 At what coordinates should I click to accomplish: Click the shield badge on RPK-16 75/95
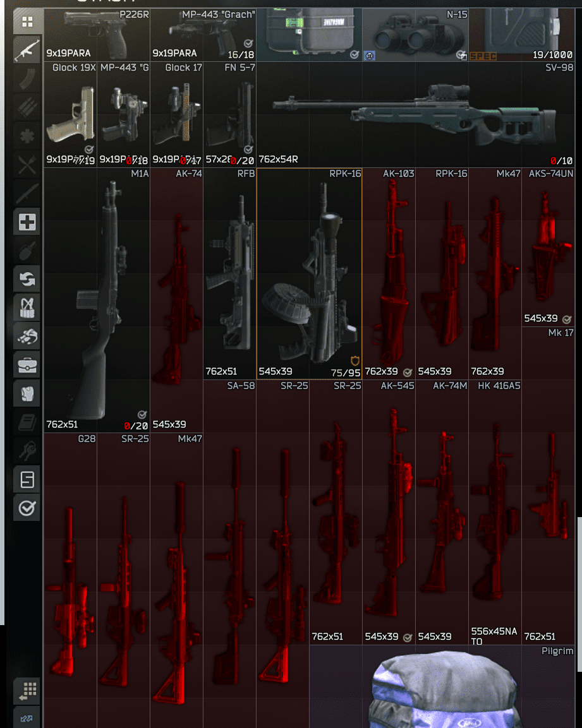coord(355,361)
